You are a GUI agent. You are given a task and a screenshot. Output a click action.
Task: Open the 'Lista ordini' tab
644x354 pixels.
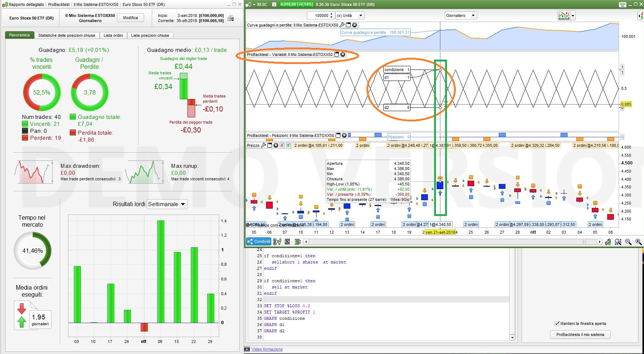(113, 35)
